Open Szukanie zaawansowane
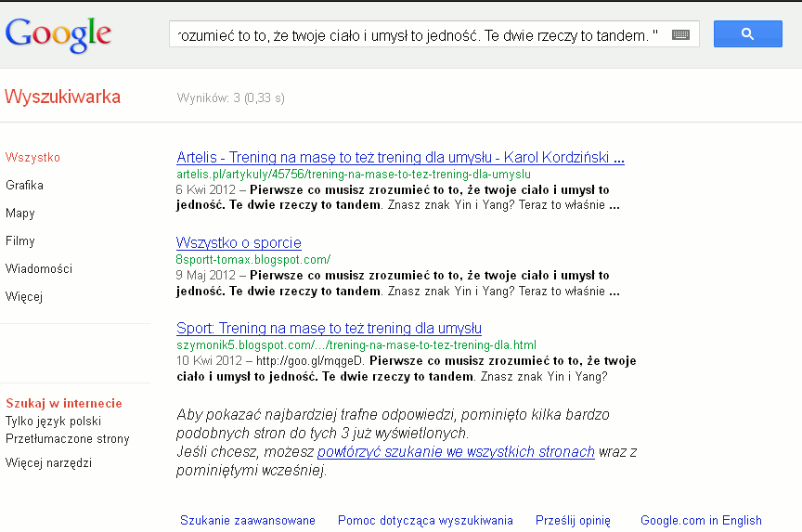This screenshot has width=802, height=532. click(248, 520)
